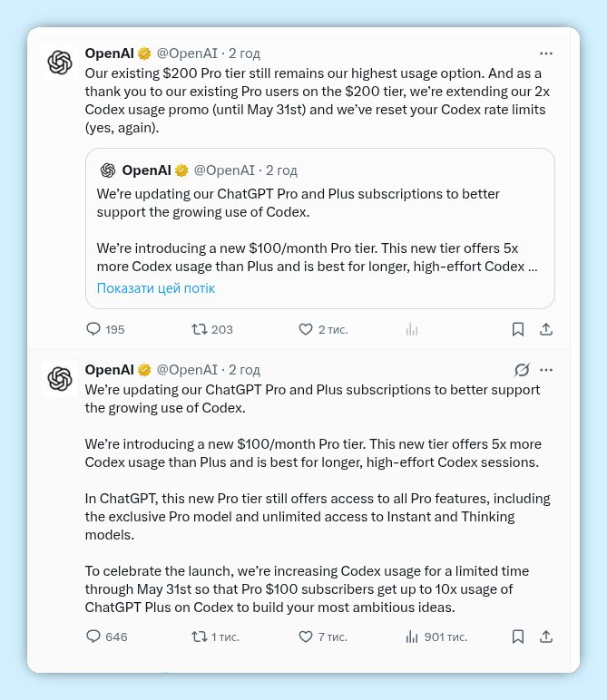Open @OpenAI handle link in second post
The width and height of the screenshot is (607, 700).
(187, 370)
